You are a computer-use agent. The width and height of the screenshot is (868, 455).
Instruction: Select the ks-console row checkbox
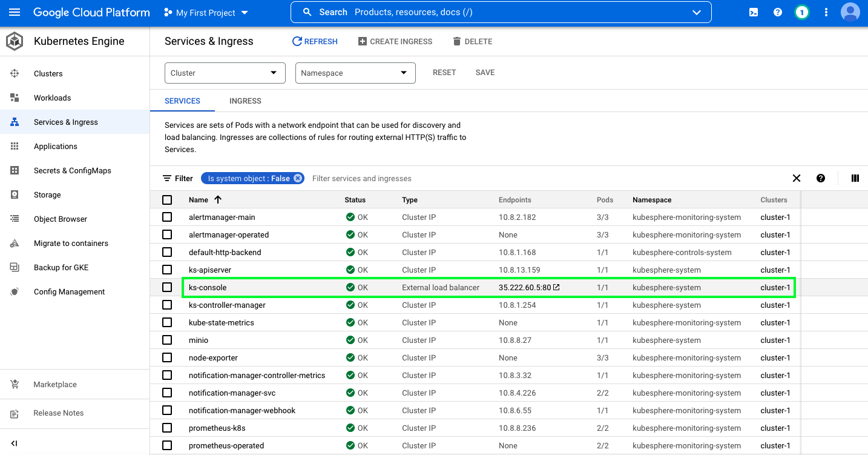tap(167, 287)
